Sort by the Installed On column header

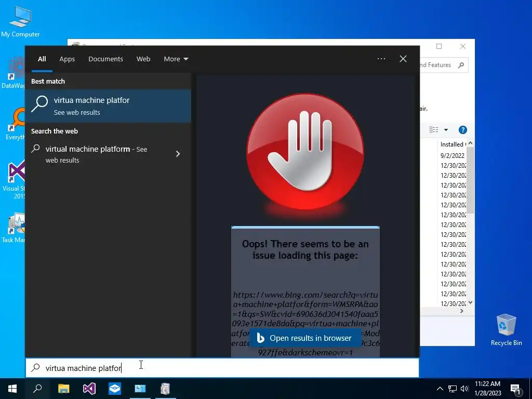[453, 144]
